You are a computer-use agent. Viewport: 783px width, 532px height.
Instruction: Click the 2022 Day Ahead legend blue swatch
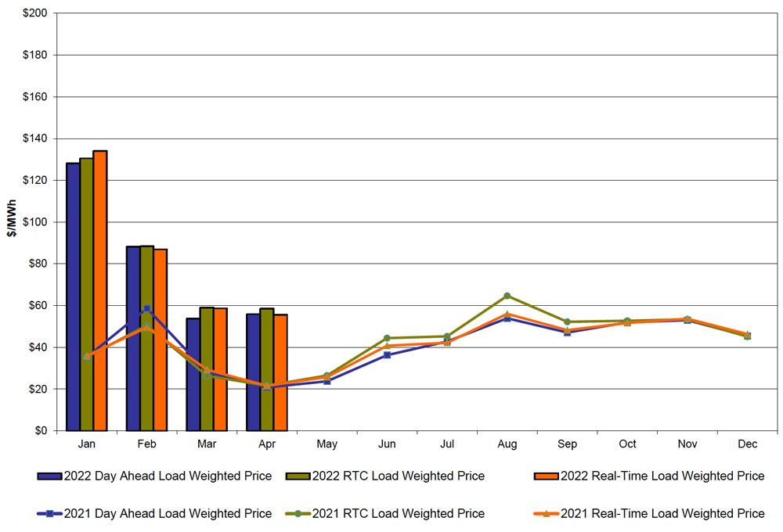coord(49,476)
